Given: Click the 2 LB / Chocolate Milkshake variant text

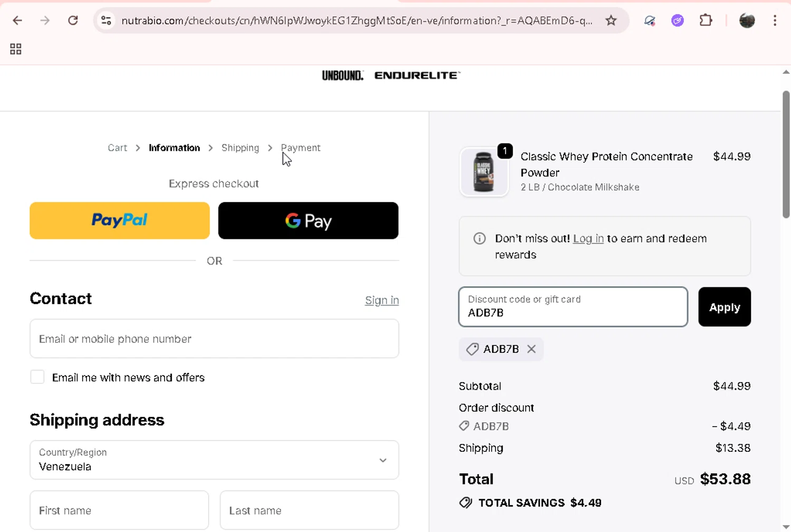Looking at the screenshot, I should 580,187.
